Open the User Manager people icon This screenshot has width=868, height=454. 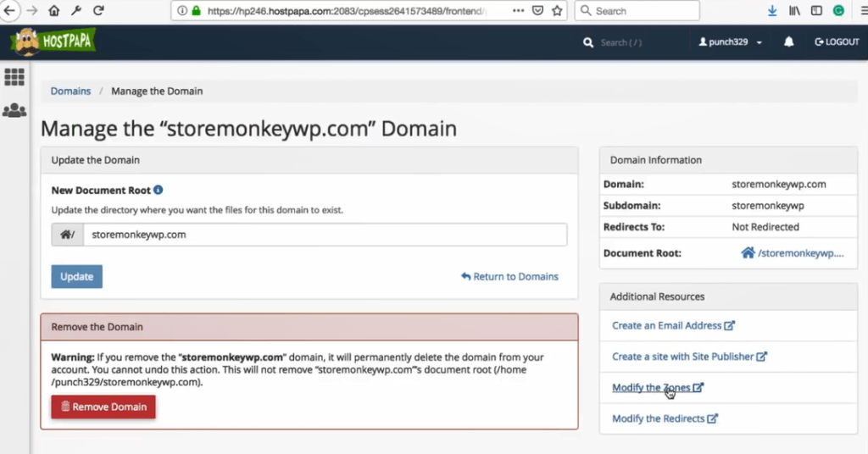[14, 110]
